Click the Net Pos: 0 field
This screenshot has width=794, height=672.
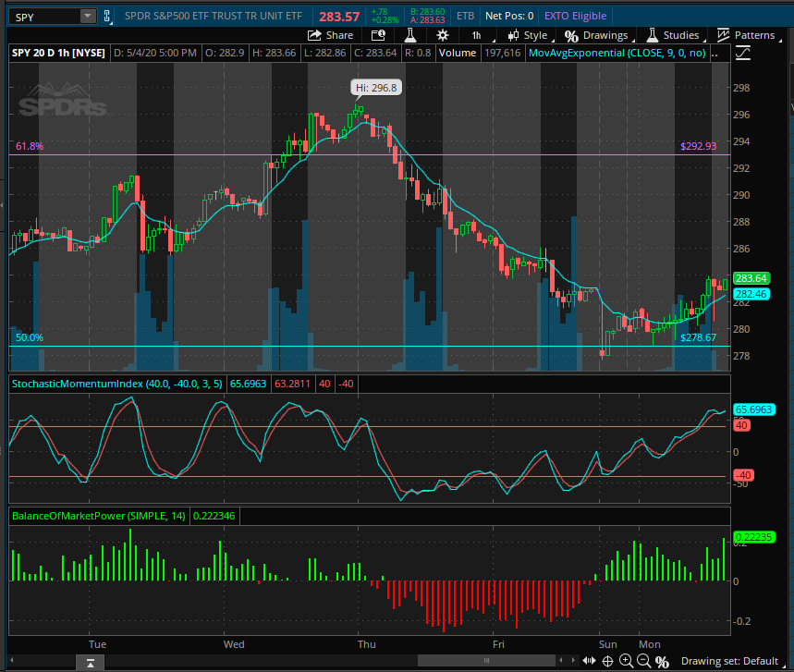coord(509,17)
